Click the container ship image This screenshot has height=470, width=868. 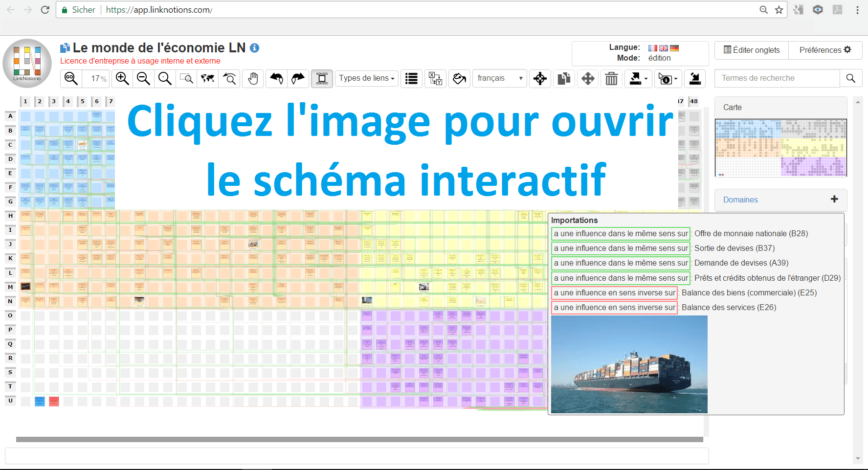pos(629,364)
